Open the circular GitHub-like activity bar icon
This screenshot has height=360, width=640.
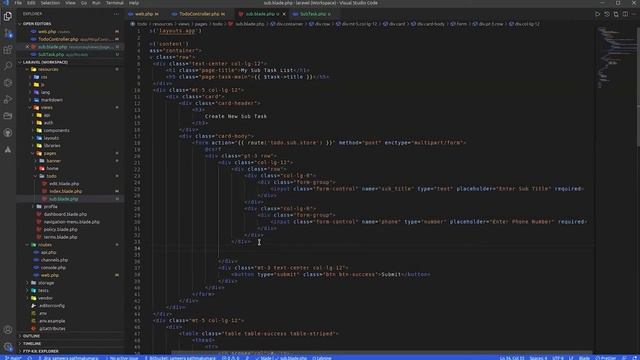(8, 133)
